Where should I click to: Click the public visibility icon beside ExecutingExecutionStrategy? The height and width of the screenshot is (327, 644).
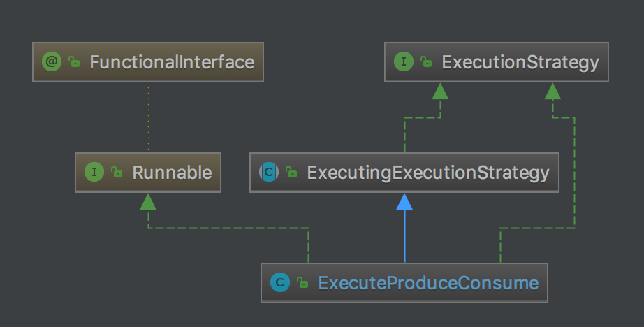point(291,173)
